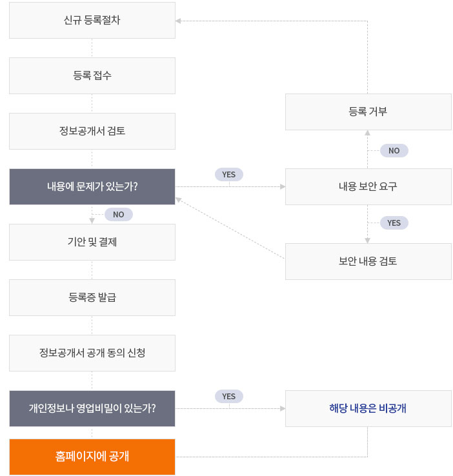Click YES badge below 내용 보안 요구

pyautogui.click(x=394, y=223)
